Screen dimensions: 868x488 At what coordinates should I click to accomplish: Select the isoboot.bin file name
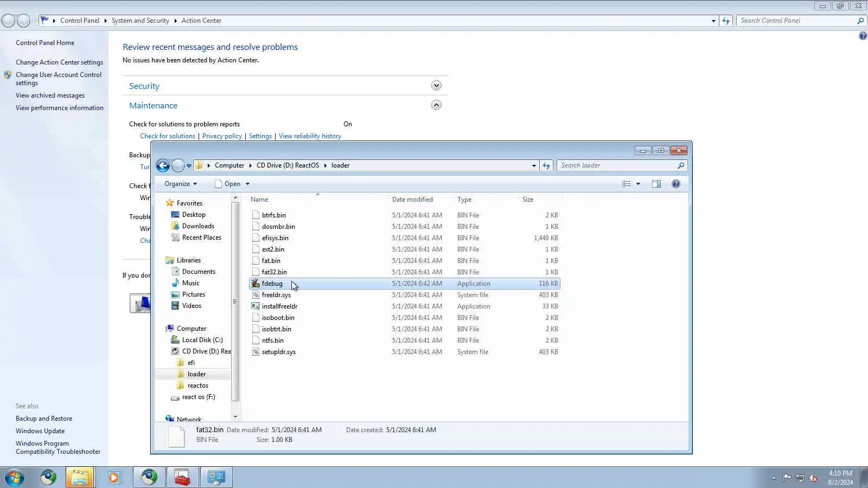[x=278, y=318]
